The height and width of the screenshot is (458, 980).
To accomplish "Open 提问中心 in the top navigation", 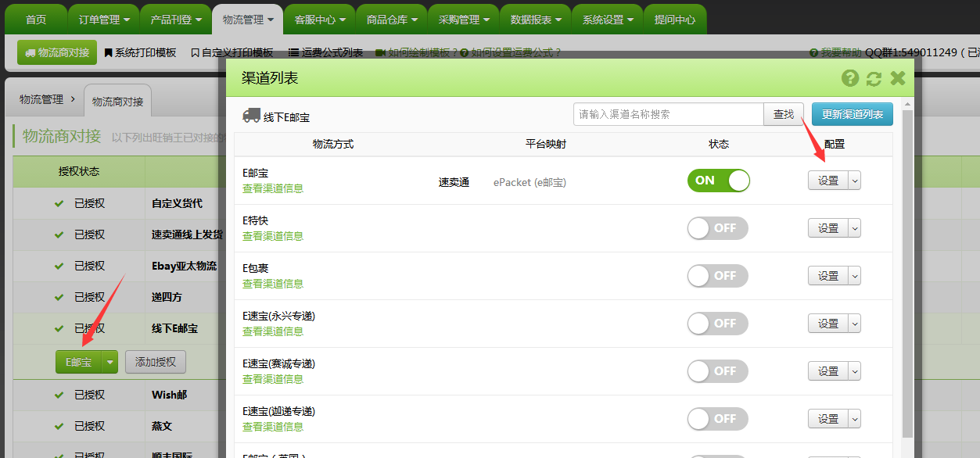I will [675, 20].
